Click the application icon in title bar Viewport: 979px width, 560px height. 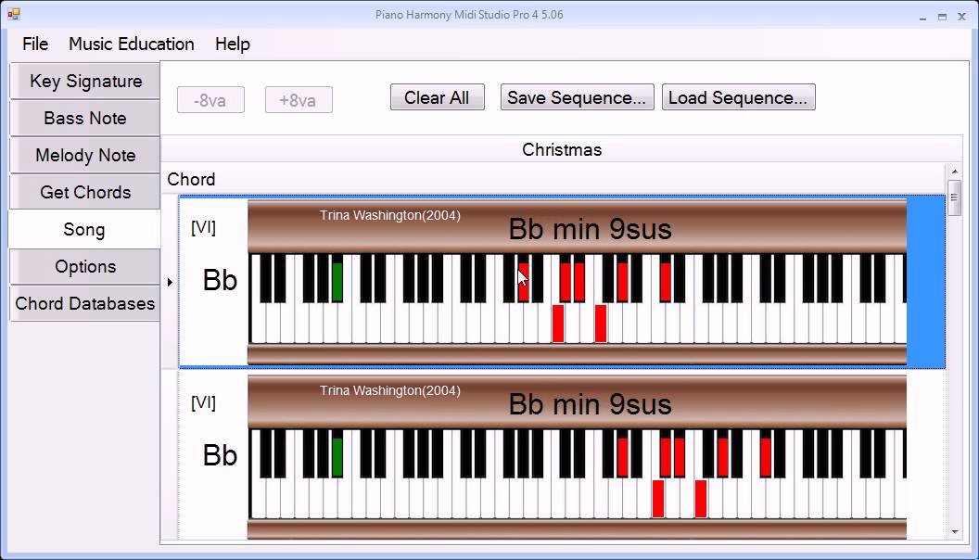coord(14,14)
